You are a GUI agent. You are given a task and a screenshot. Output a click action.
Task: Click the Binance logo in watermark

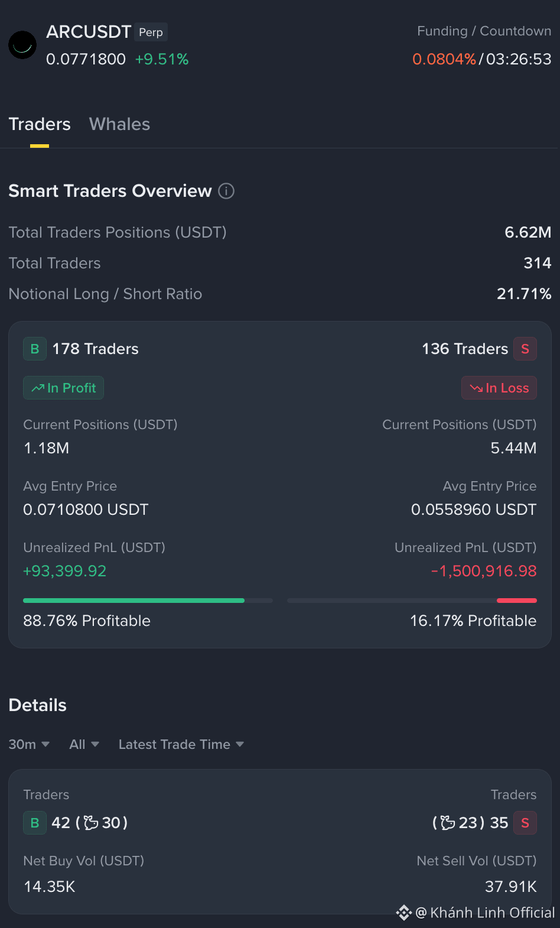[404, 913]
